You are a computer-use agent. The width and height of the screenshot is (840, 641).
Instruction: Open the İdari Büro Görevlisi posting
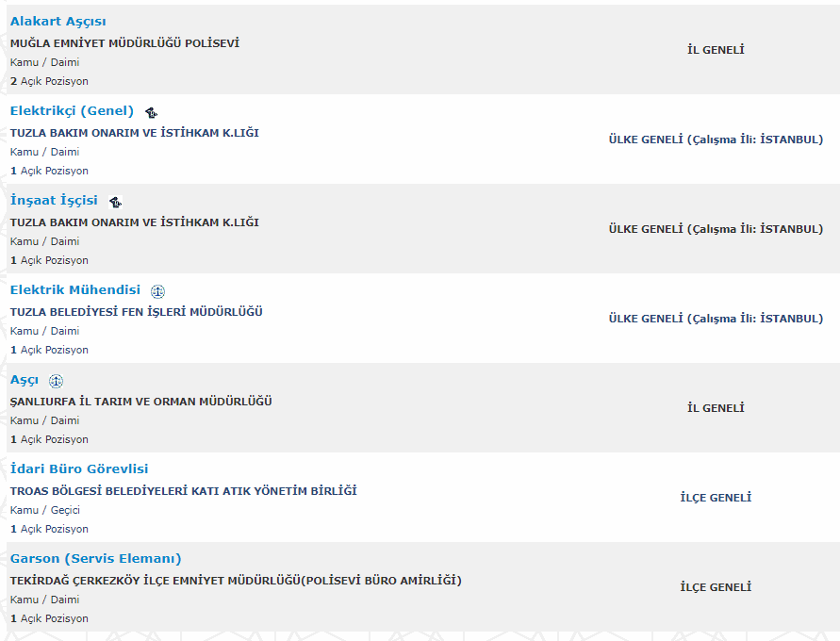coord(79,468)
